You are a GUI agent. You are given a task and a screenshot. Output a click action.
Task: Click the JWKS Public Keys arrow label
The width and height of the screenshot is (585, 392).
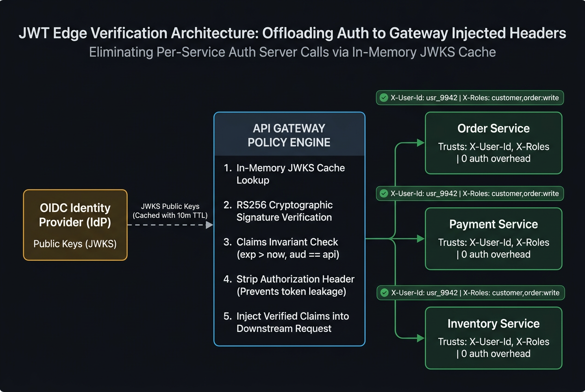[170, 211]
